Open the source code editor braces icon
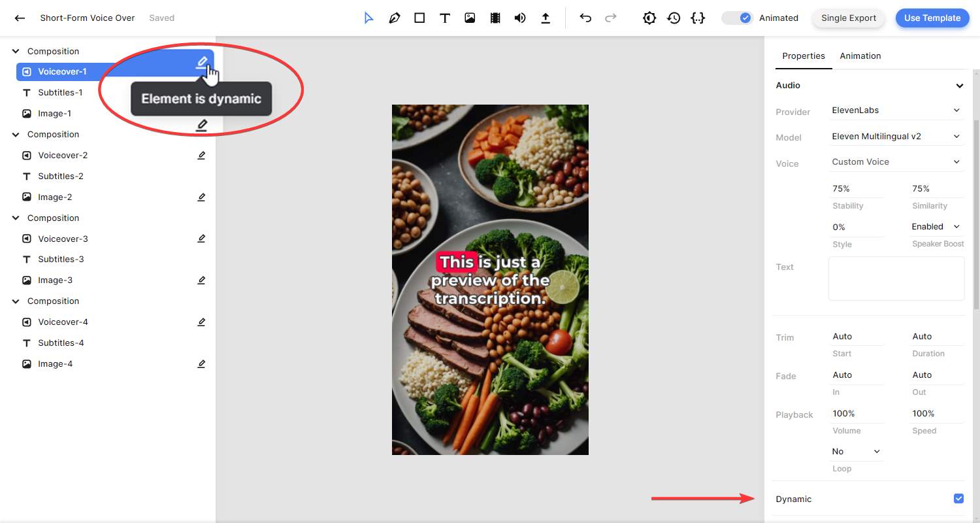This screenshot has width=980, height=523. tap(698, 18)
